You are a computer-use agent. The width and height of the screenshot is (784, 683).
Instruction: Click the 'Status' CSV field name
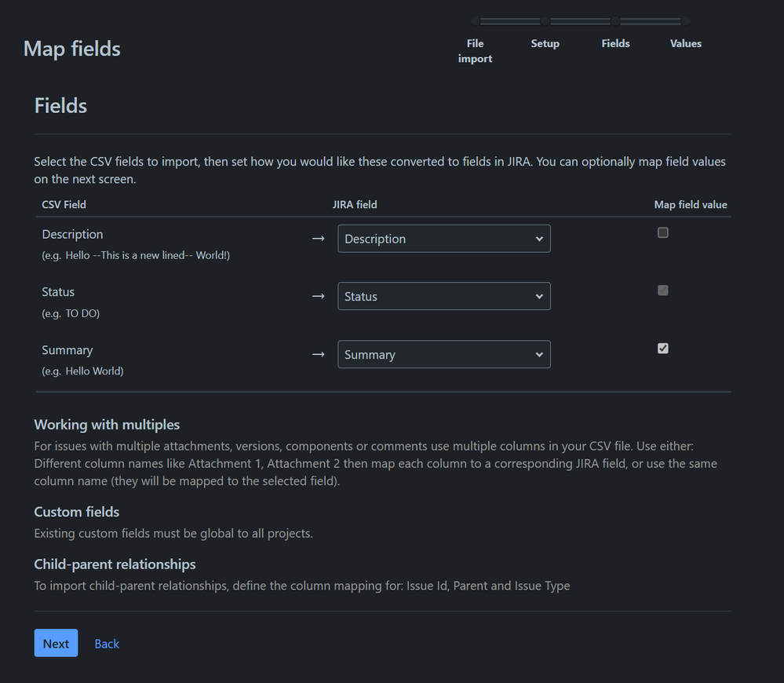(x=58, y=292)
